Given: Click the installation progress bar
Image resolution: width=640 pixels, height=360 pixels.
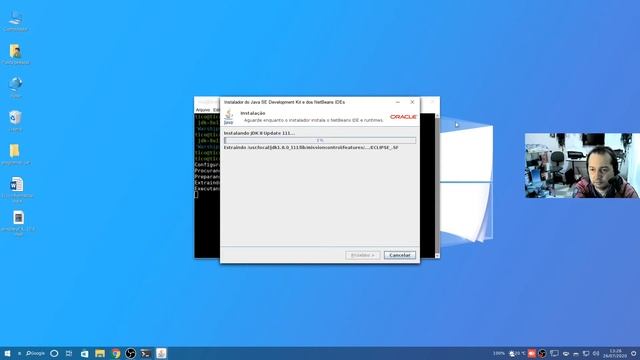Looking at the screenshot, I should click(x=320, y=140).
